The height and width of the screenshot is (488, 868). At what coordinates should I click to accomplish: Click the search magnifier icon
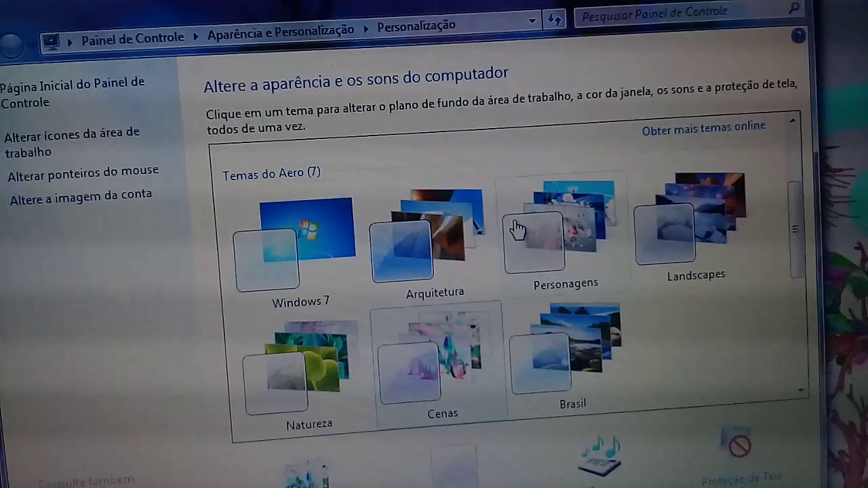click(794, 7)
